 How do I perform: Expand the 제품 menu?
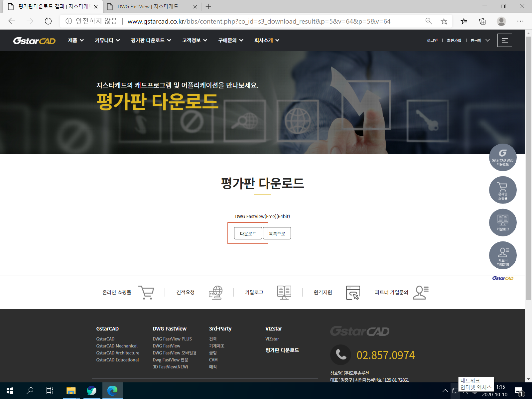point(76,40)
